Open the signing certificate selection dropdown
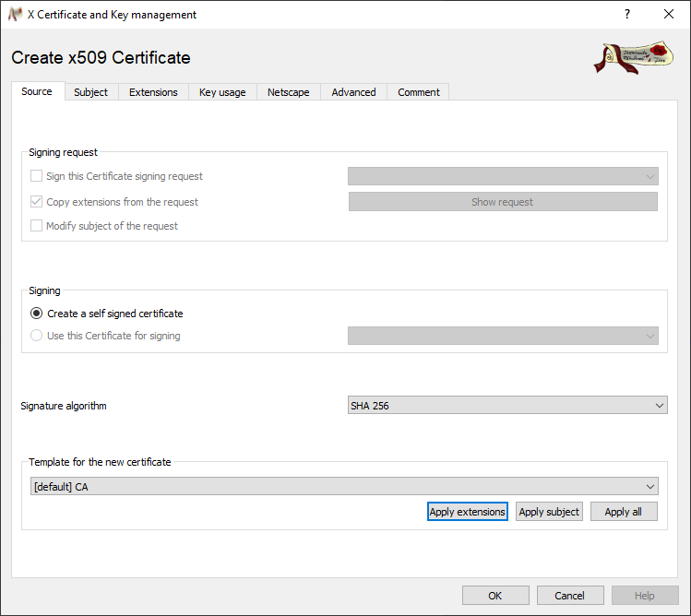691x616 pixels. click(x=503, y=336)
